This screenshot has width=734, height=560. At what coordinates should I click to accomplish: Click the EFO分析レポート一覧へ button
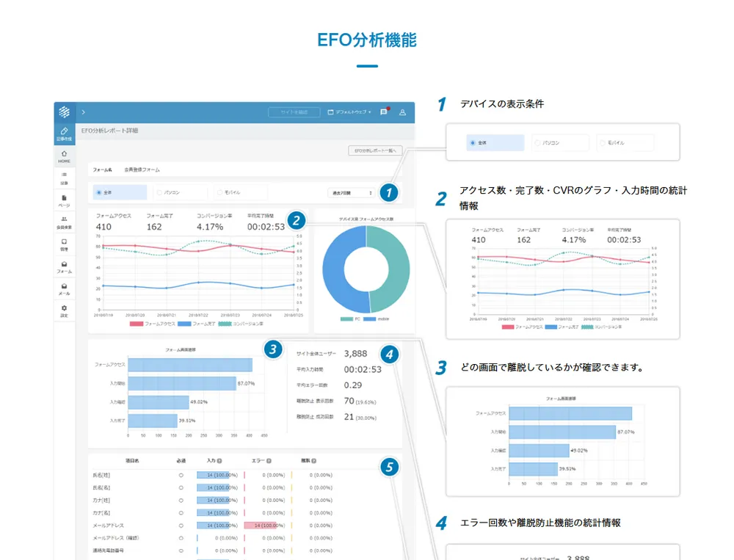374,150
